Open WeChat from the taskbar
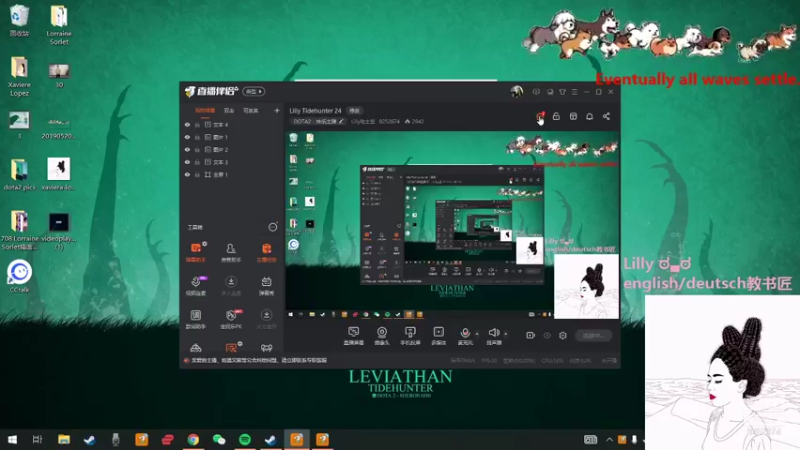Viewport: 800px width, 450px height. coord(219,439)
